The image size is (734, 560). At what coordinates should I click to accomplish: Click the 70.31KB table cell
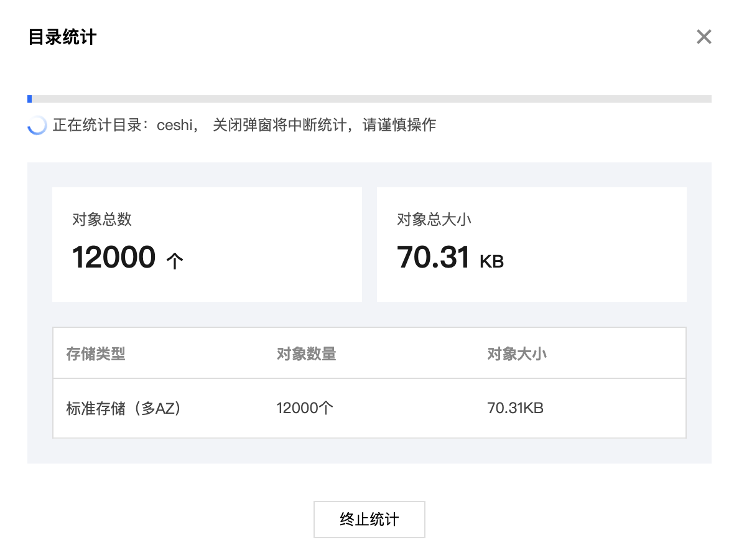(x=515, y=409)
